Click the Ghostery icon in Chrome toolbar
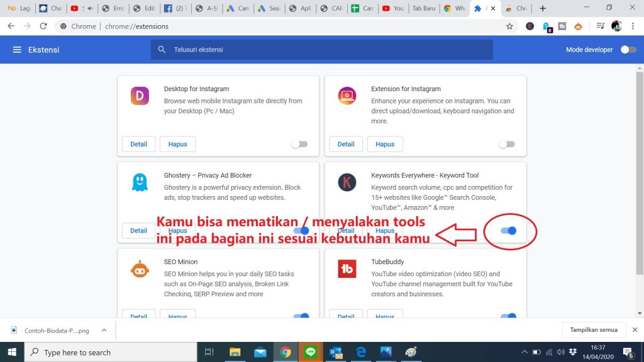The height and width of the screenshot is (362, 644). (547, 26)
